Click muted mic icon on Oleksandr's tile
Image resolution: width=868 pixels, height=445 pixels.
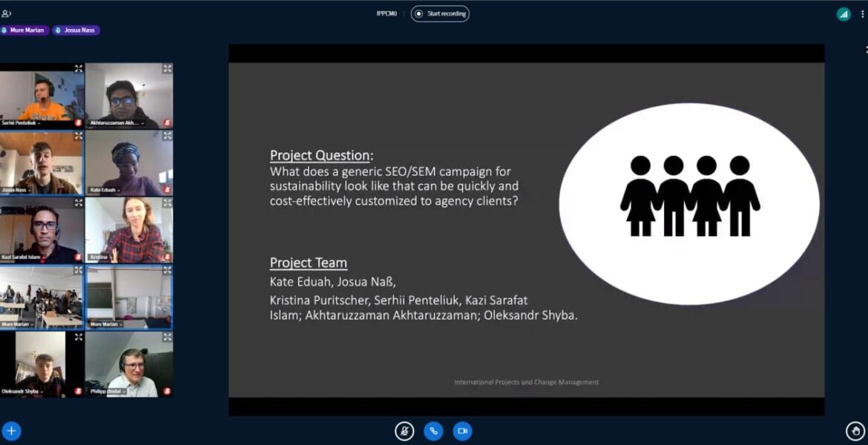[79, 392]
